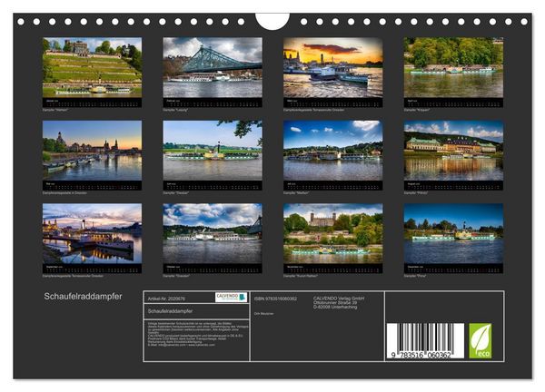
Task: Click the green eco leaf logo
Action: [x=481, y=341]
